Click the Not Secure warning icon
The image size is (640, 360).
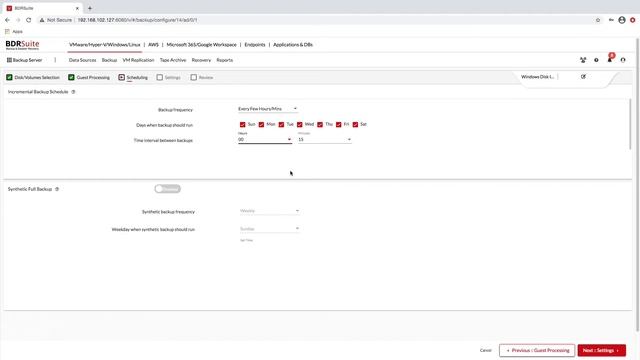(x=42, y=20)
